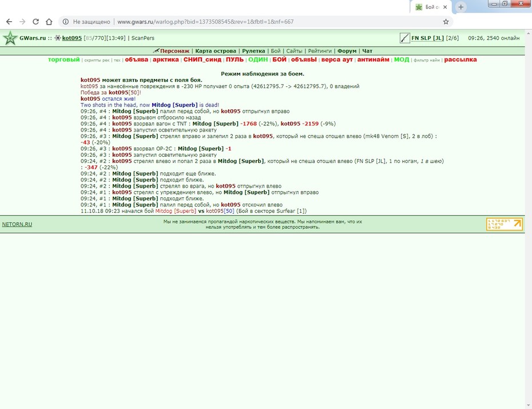The height and width of the screenshot is (409, 532).
Task: Click the address bar URL
Action: pos(205,22)
